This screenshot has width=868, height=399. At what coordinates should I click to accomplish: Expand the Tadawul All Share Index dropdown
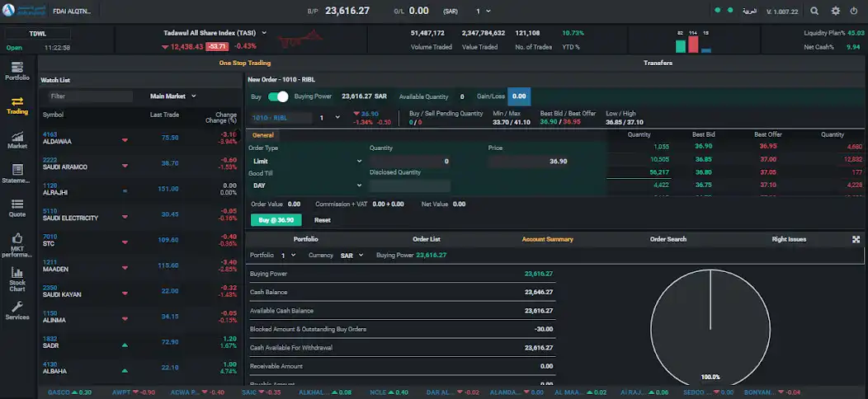click(x=264, y=33)
